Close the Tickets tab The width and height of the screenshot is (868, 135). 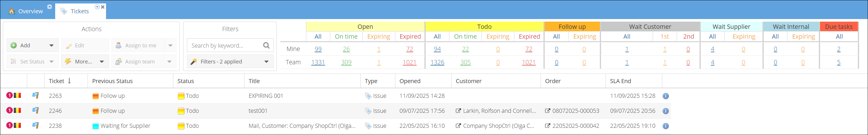[103, 7]
